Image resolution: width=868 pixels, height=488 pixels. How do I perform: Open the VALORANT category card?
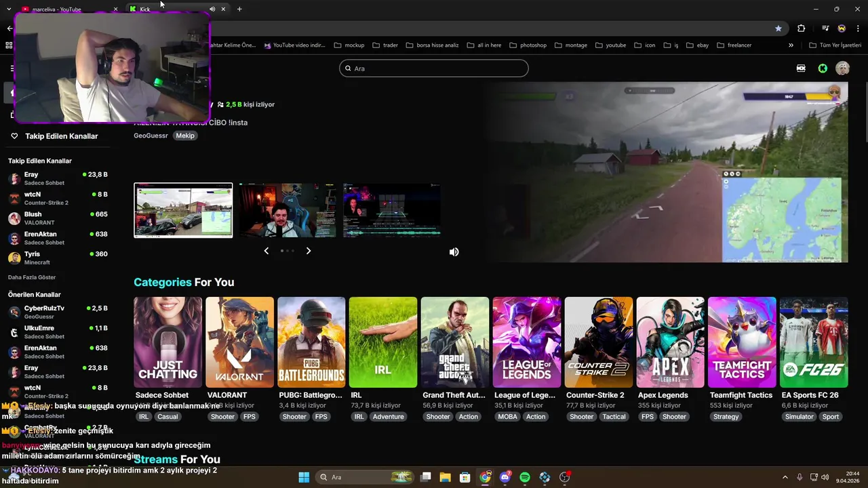[x=239, y=342]
